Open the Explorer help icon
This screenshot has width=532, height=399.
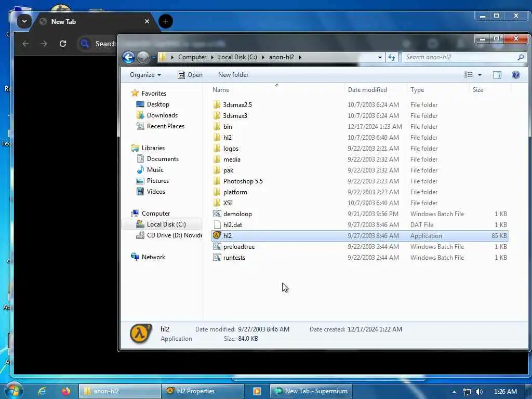click(516, 75)
